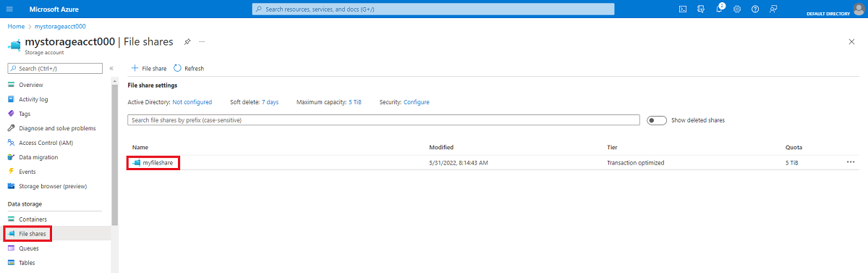Viewport: 868px width, 273px height.
Task: Open portal settings gear icon
Action: click(737, 9)
